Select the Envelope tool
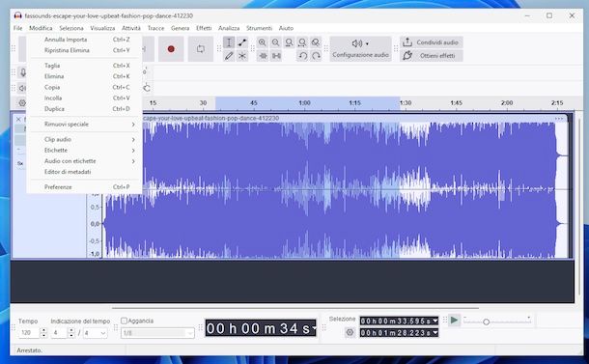 pos(242,42)
